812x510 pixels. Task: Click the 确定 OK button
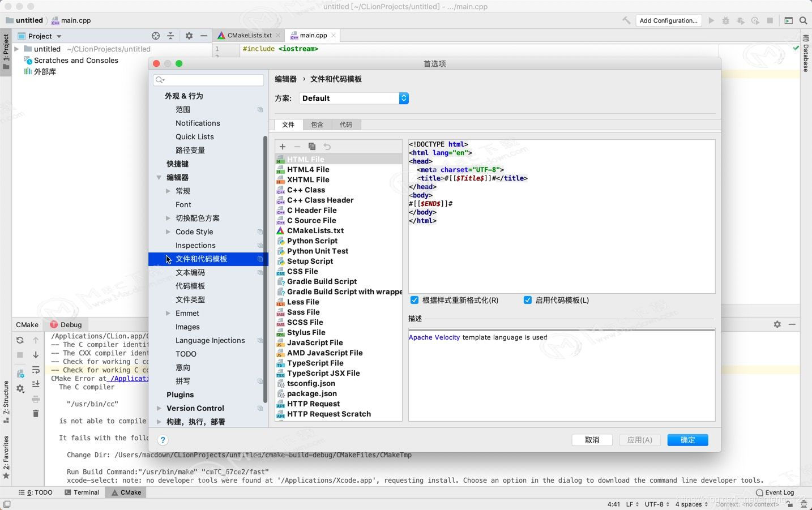click(x=687, y=440)
